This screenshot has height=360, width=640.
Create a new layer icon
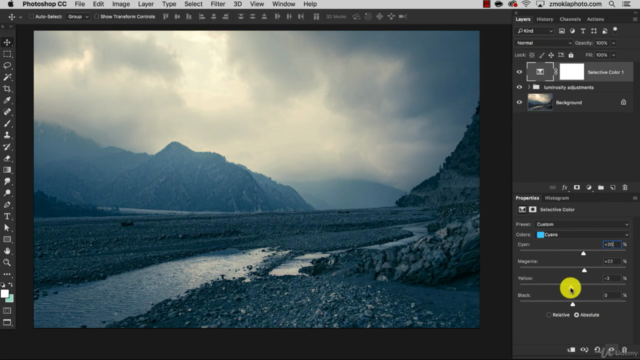coord(613,187)
